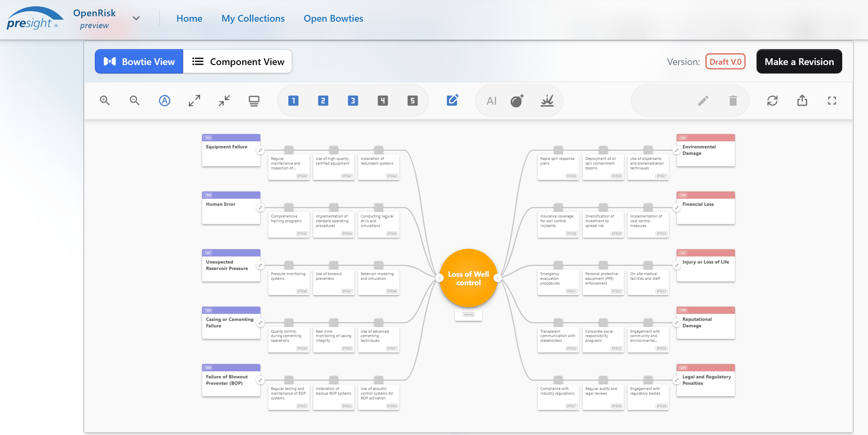Click the zoom in magnifier icon
868x435 pixels.
105,101
